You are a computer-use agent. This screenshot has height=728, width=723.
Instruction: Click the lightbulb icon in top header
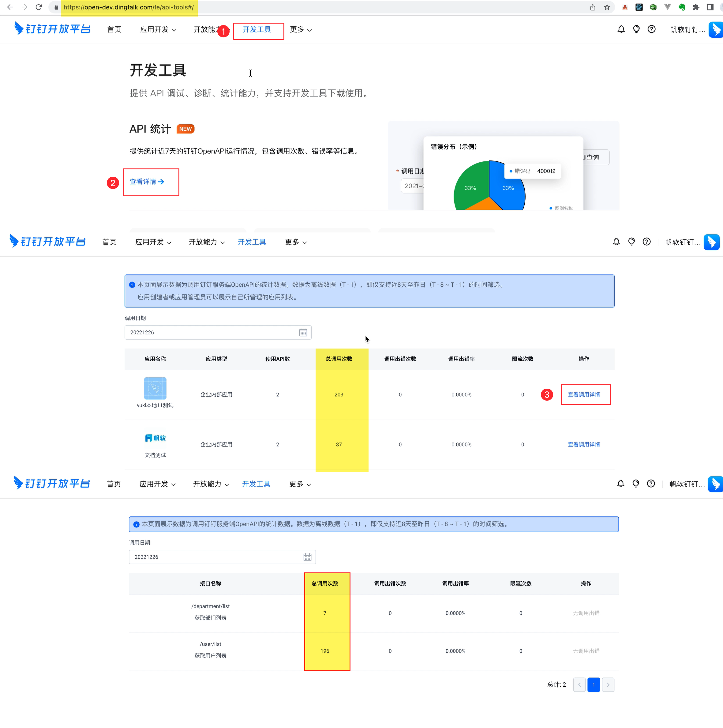pos(636,29)
